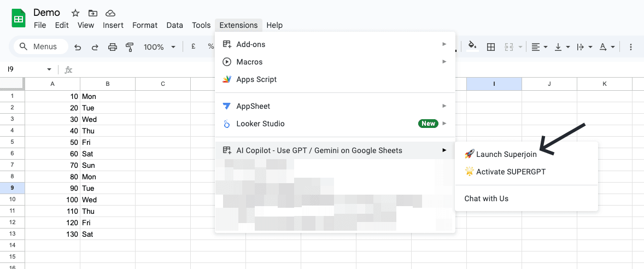Click the fx formula icon
644x269 pixels.
(x=68, y=70)
